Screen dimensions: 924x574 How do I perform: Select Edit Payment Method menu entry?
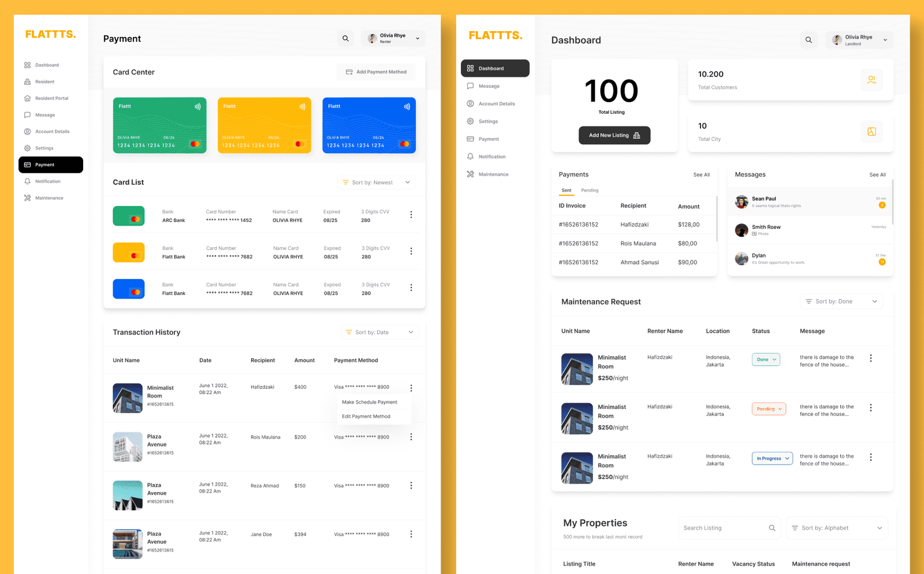(366, 416)
